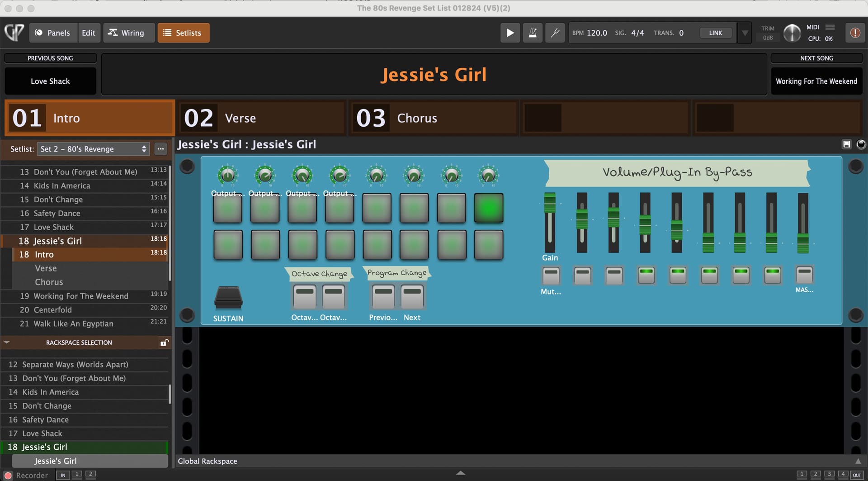Open the tuner fork icon
The width and height of the screenshot is (868, 481).
tap(555, 33)
